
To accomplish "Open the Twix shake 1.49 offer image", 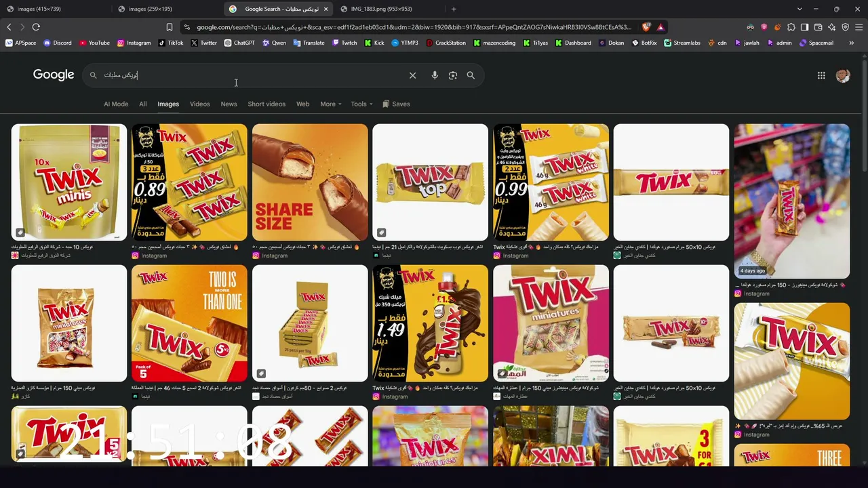I will (431, 323).
